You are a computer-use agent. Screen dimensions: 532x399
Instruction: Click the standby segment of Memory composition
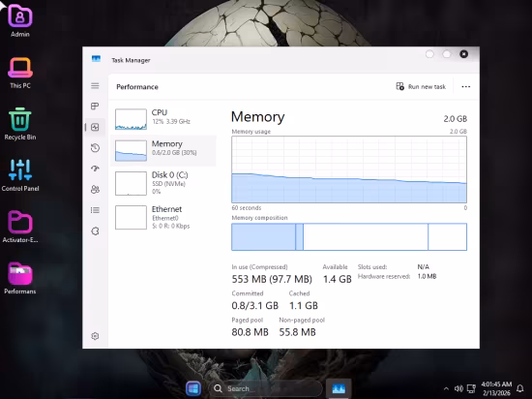click(x=366, y=236)
